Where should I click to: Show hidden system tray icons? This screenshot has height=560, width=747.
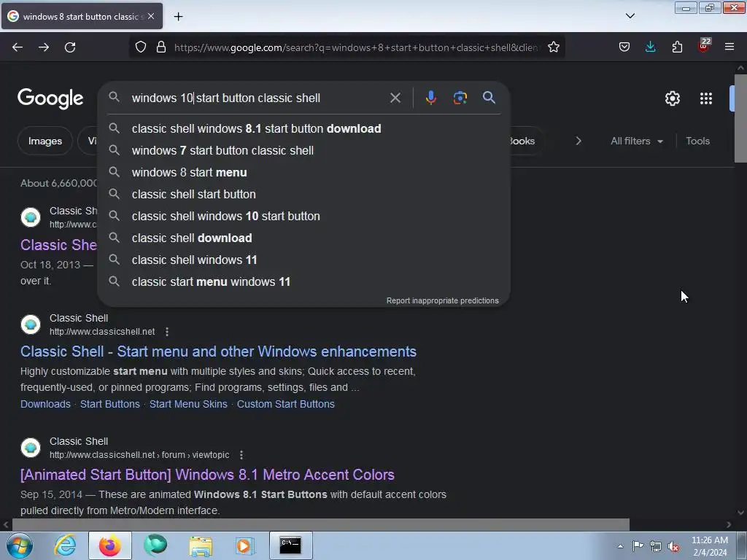(x=620, y=546)
